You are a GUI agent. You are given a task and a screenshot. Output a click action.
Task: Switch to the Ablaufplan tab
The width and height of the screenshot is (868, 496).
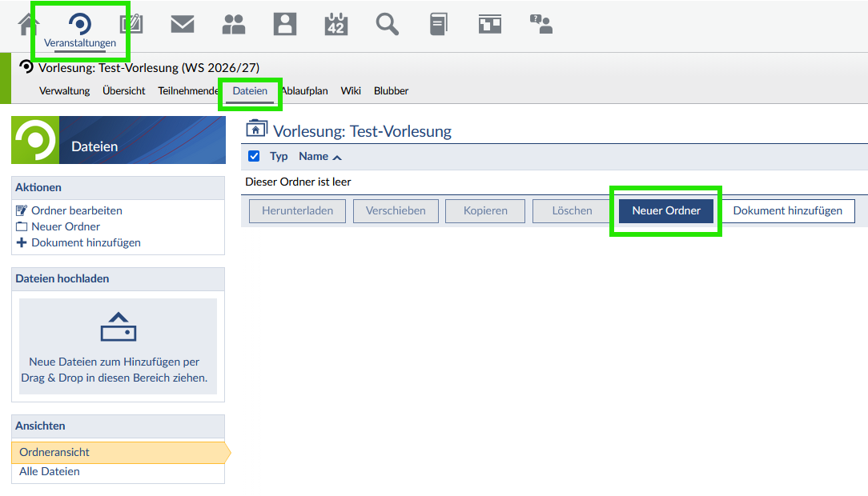pos(305,91)
